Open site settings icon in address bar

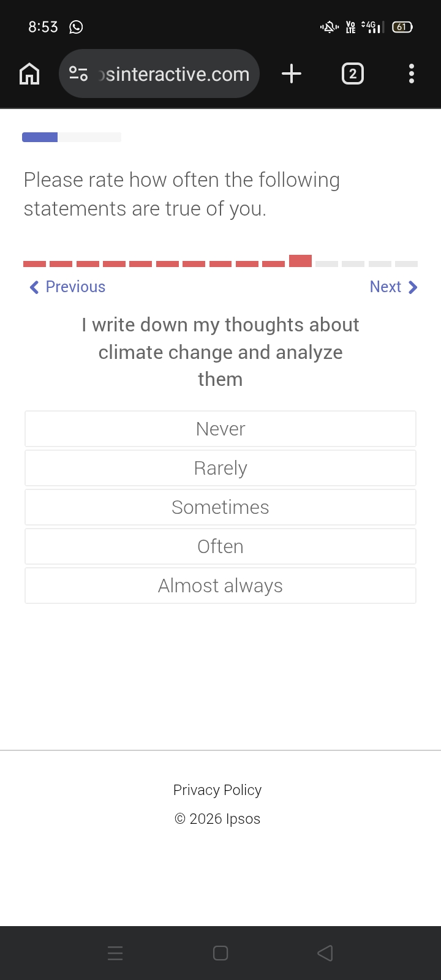[x=78, y=74]
